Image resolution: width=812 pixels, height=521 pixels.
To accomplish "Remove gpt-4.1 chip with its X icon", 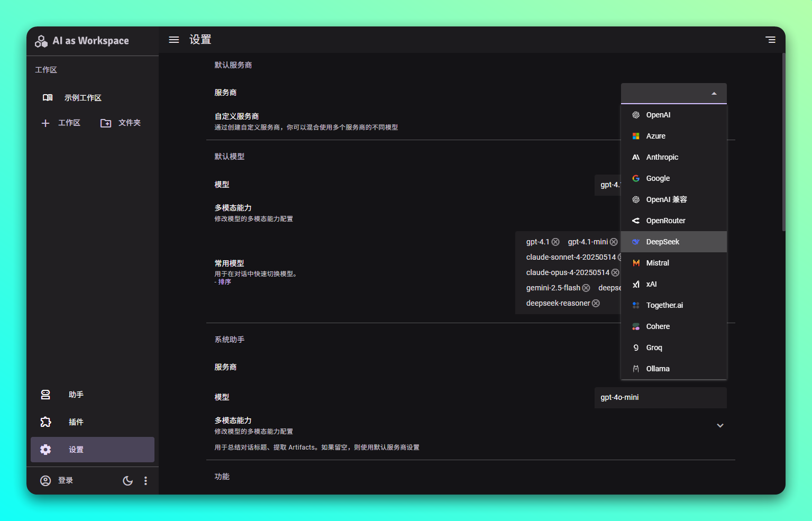I will tap(555, 242).
